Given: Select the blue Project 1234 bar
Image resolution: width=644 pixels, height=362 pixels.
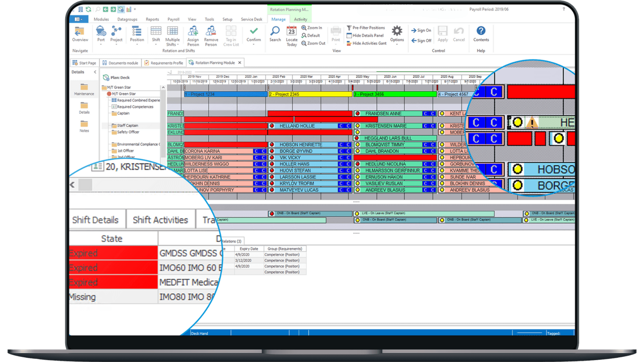Looking at the screenshot, I should pyautogui.click(x=226, y=94).
